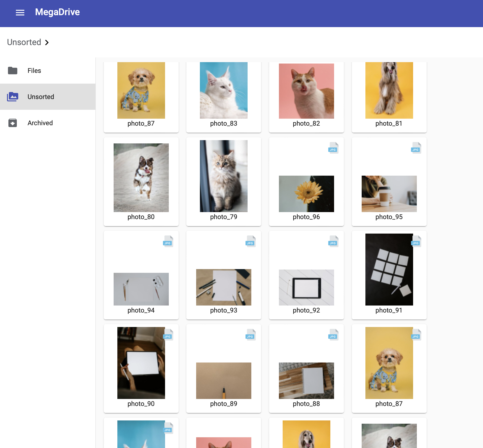Click the Archived box icon
Image resolution: width=483 pixels, height=448 pixels.
(x=13, y=123)
